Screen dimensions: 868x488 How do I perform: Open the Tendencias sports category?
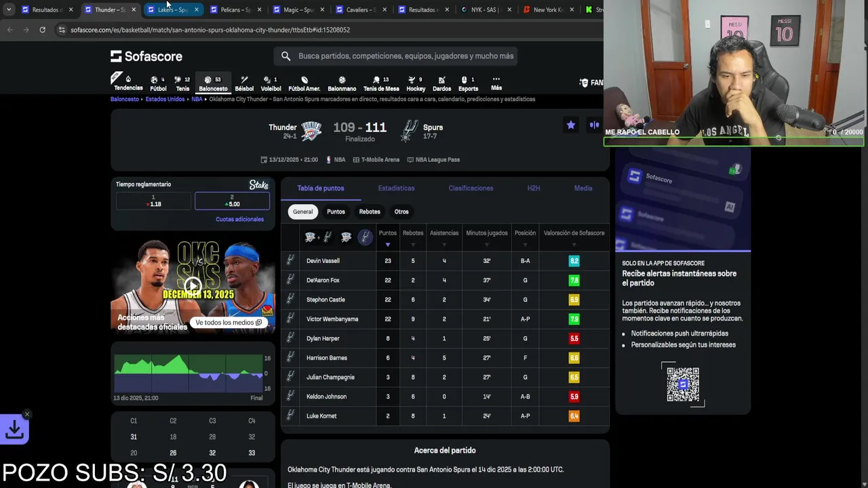[128, 83]
